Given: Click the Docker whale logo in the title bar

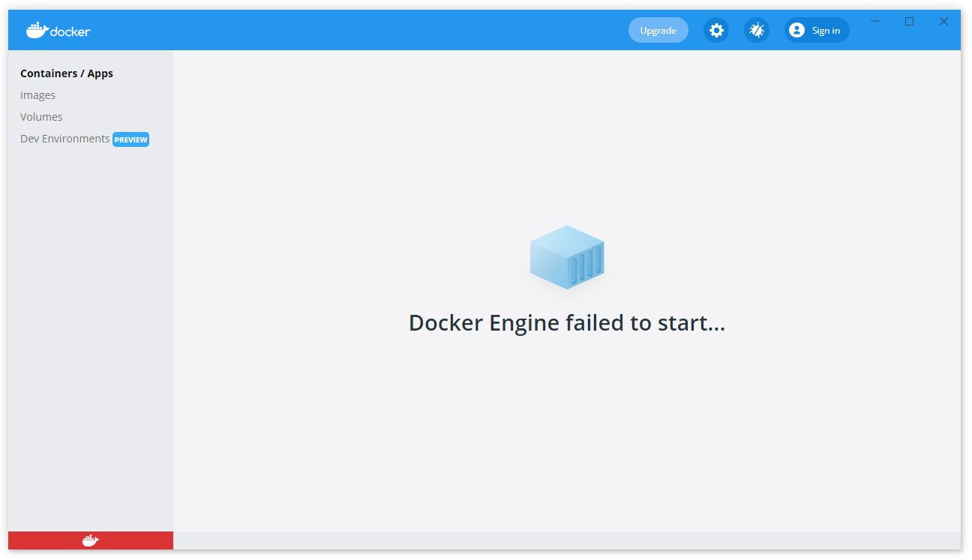Looking at the screenshot, I should [x=34, y=29].
